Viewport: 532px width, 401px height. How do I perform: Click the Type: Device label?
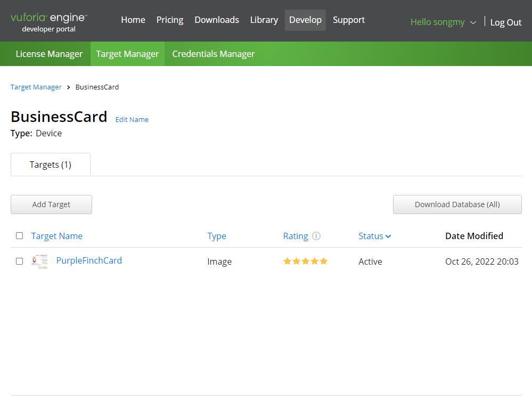[x=36, y=133]
